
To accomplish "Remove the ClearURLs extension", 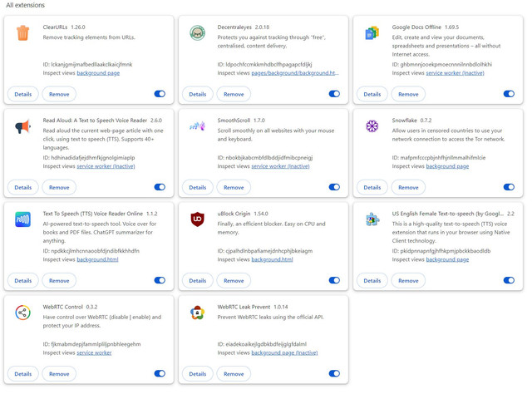I will (59, 94).
